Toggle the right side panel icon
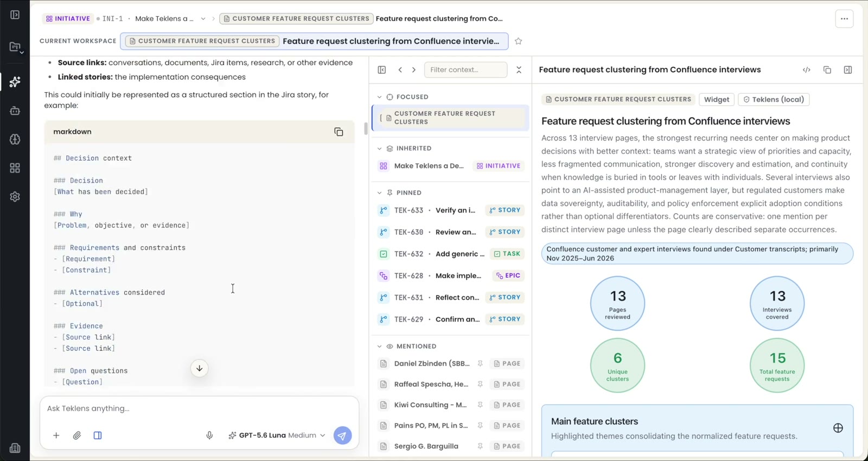The image size is (868, 461). point(848,70)
